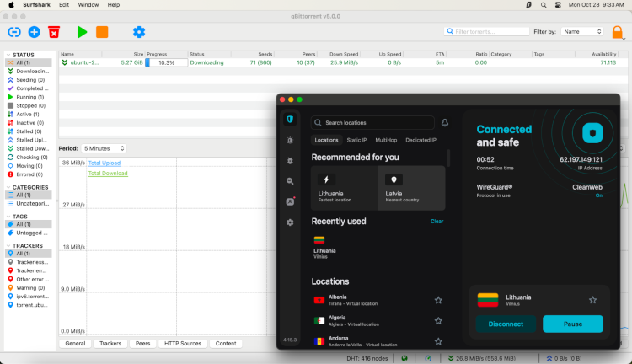Image resolution: width=632 pixels, height=364 pixels.
Task: Select Lithuania Fastest location card
Action: (x=344, y=188)
